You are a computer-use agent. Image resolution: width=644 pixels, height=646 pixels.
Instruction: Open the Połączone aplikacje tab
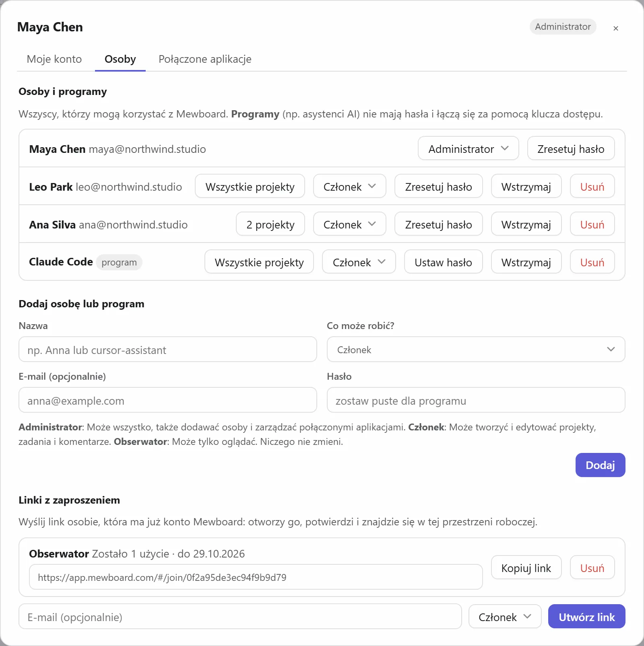pos(205,59)
